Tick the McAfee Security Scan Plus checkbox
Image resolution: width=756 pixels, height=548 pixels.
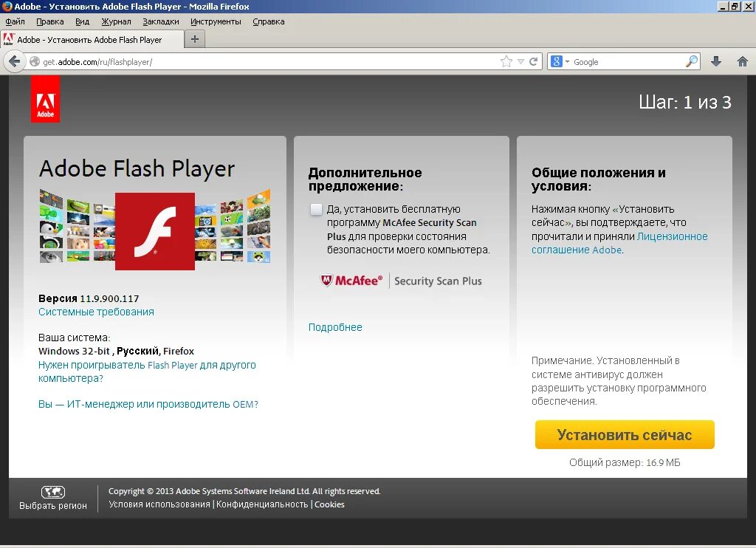[x=316, y=209]
